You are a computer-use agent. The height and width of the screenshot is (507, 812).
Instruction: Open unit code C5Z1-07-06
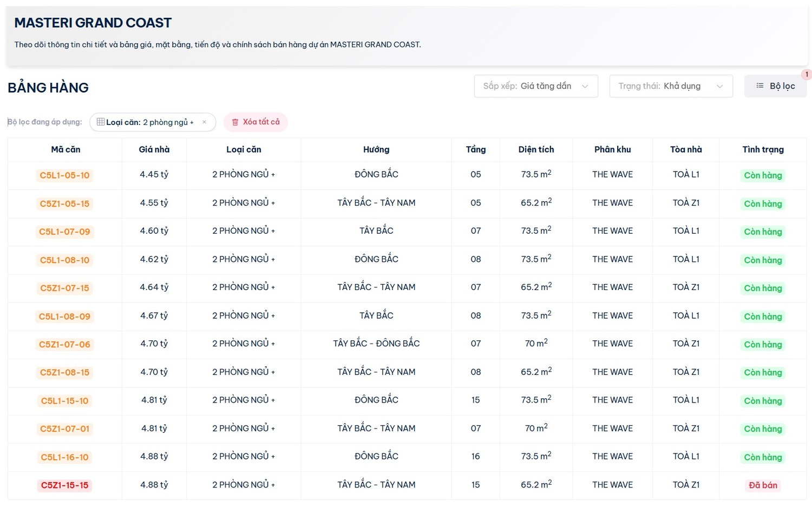pos(64,345)
